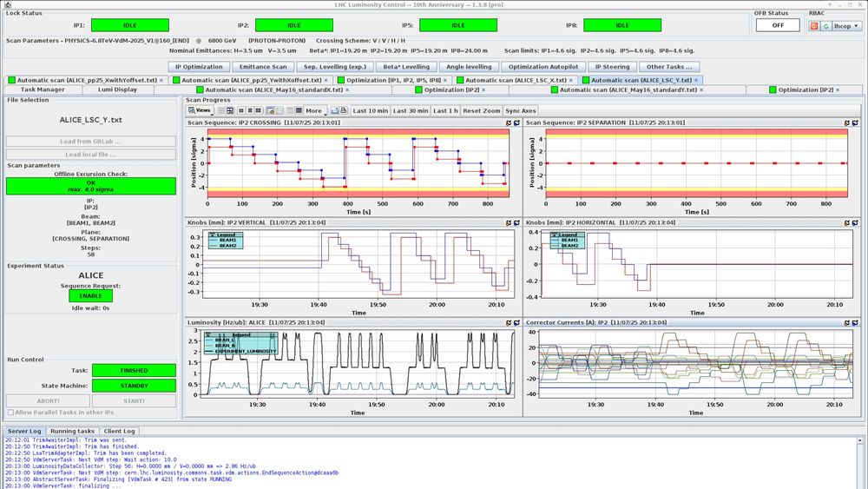Click the START! button
This screenshot has height=489, width=868.
[134, 400]
